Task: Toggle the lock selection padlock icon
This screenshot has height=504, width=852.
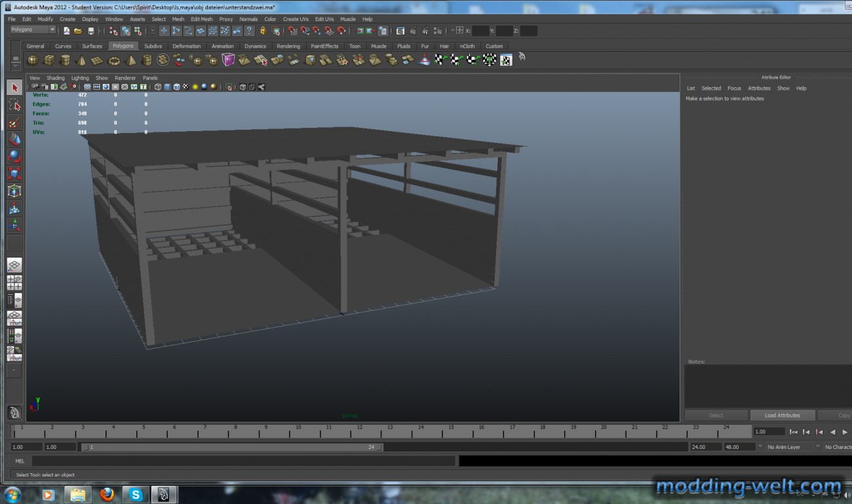Action: 263,31
